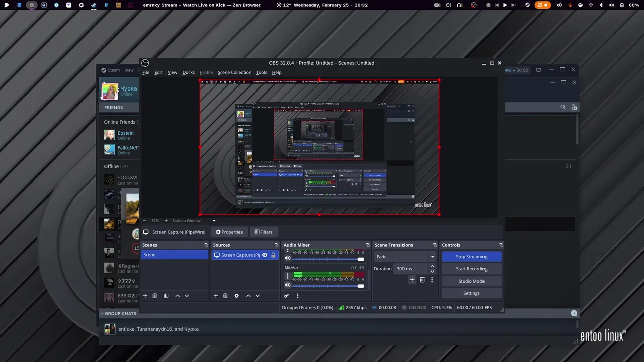Open File menu in OBS
The image size is (644, 362).
click(146, 72)
